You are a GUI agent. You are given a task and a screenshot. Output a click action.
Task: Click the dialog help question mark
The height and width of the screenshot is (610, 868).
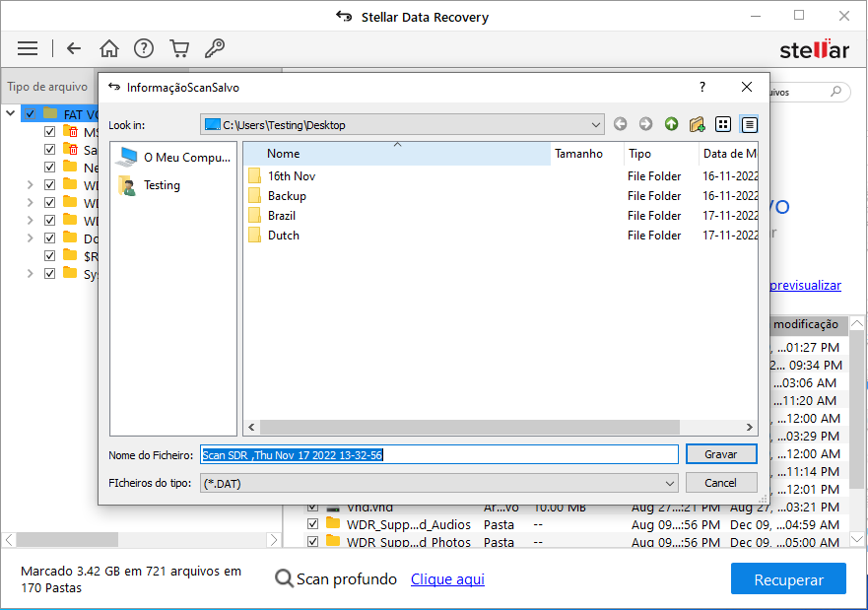pyautogui.click(x=702, y=87)
